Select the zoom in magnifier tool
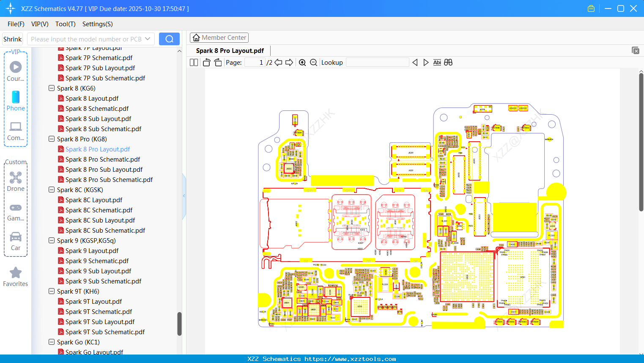Viewport: 644px width, 363px height. pyautogui.click(x=302, y=62)
